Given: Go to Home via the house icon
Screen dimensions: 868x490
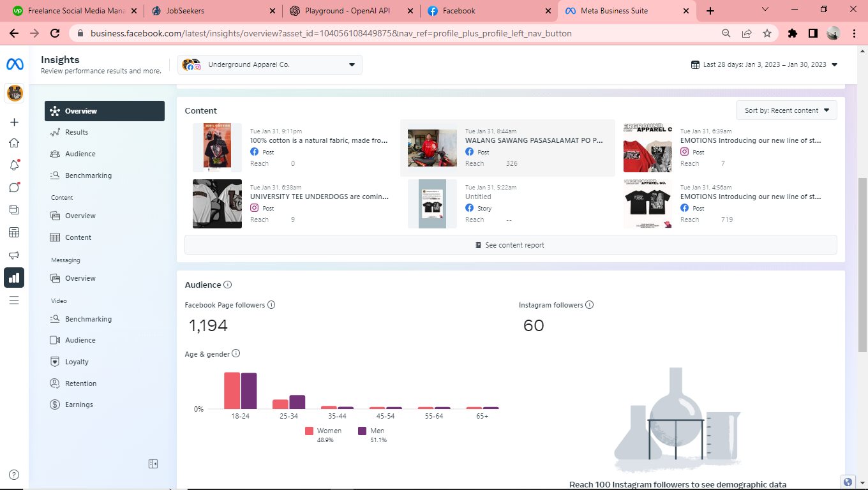Looking at the screenshot, I should (x=14, y=143).
